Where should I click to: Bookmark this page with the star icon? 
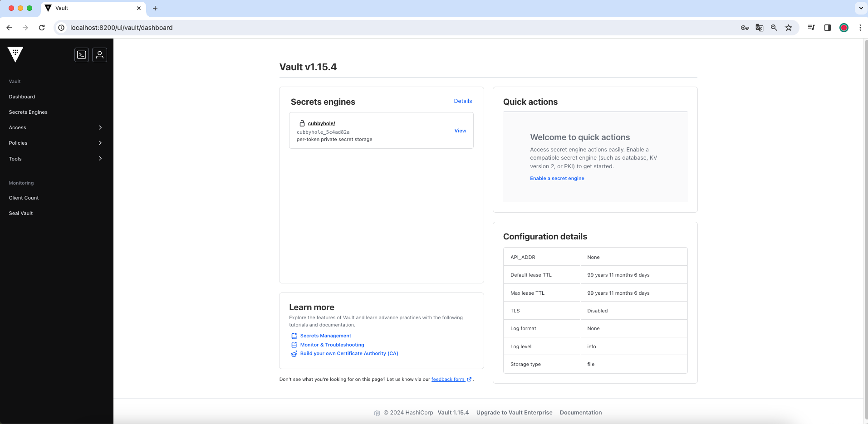(x=789, y=28)
